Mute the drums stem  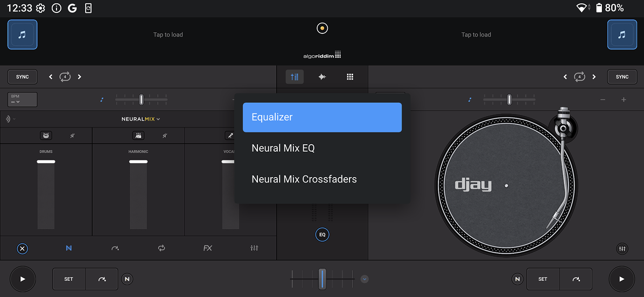72,136
